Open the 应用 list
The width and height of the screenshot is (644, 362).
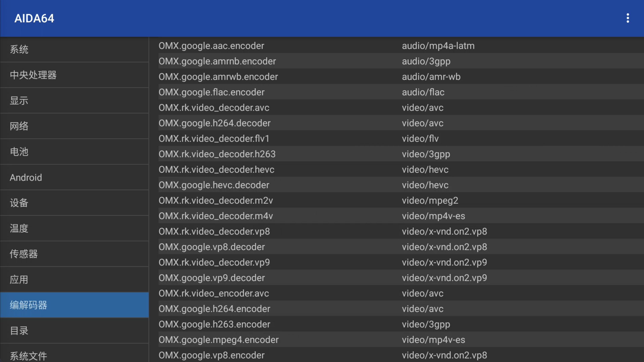click(74, 279)
